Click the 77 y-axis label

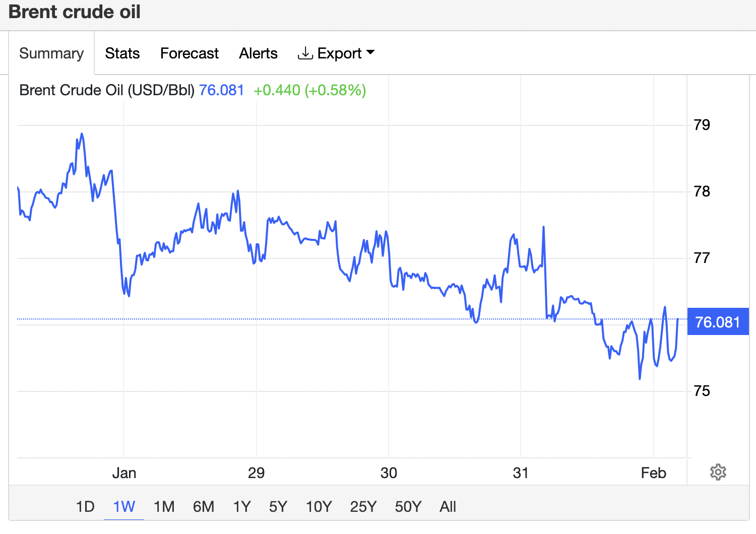[702, 258]
